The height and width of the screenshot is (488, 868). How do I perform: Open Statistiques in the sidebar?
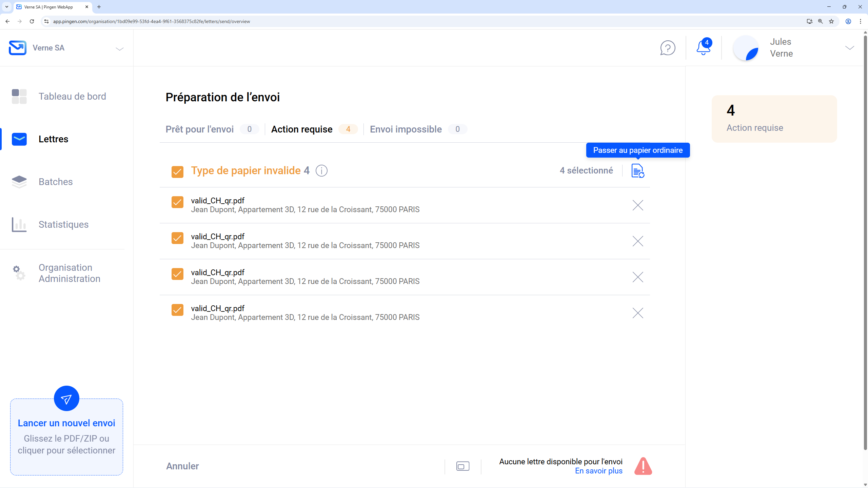pos(63,224)
